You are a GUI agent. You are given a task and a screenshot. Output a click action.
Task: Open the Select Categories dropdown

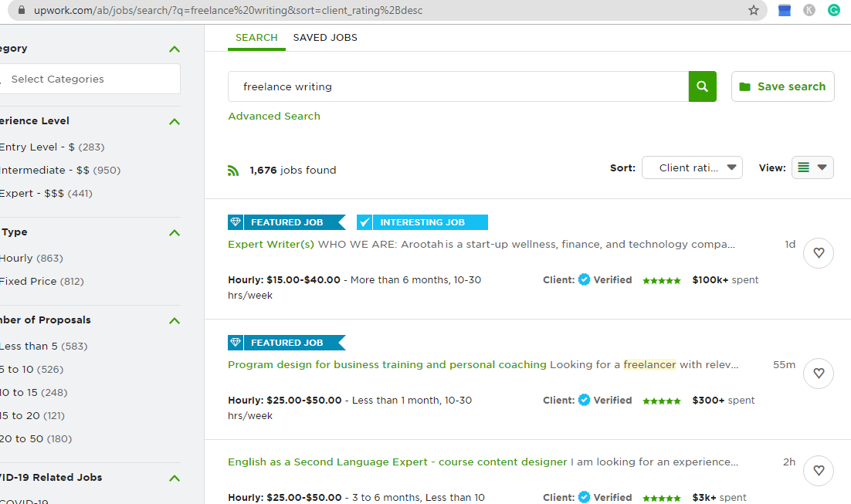pyautogui.click(x=90, y=79)
